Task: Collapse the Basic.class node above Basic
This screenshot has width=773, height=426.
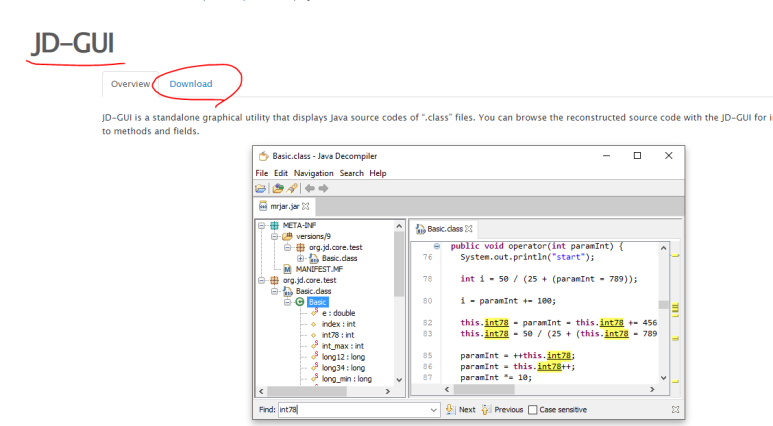Action: (275, 291)
